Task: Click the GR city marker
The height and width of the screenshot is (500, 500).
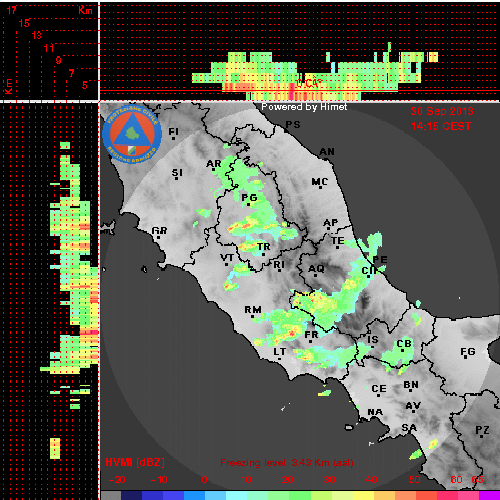Action: click(x=159, y=237)
